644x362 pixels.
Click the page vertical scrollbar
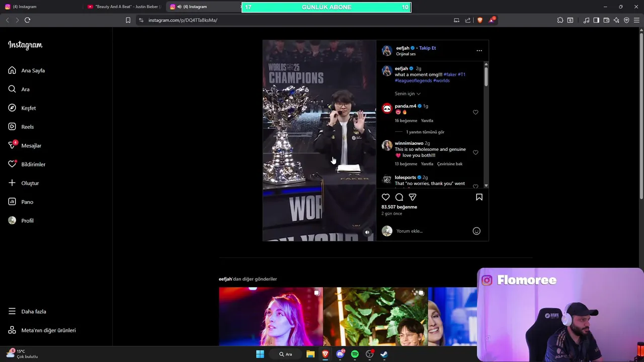pyautogui.click(x=641, y=116)
